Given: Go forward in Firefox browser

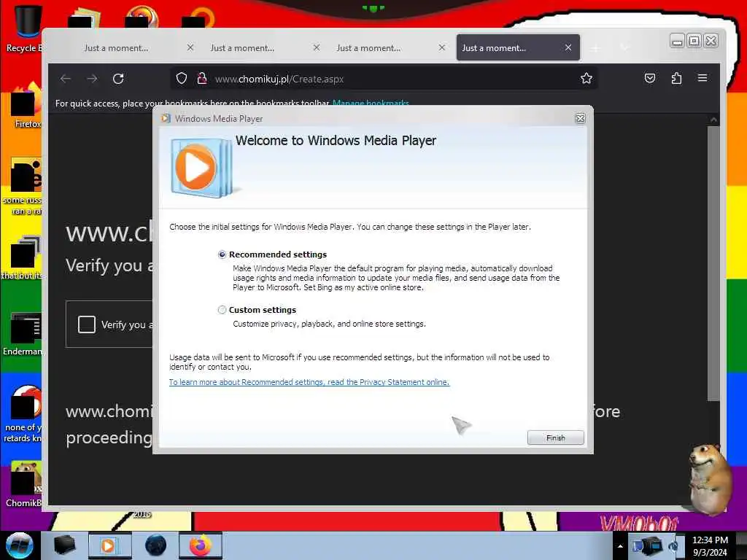Looking at the screenshot, I should point(92,79).
